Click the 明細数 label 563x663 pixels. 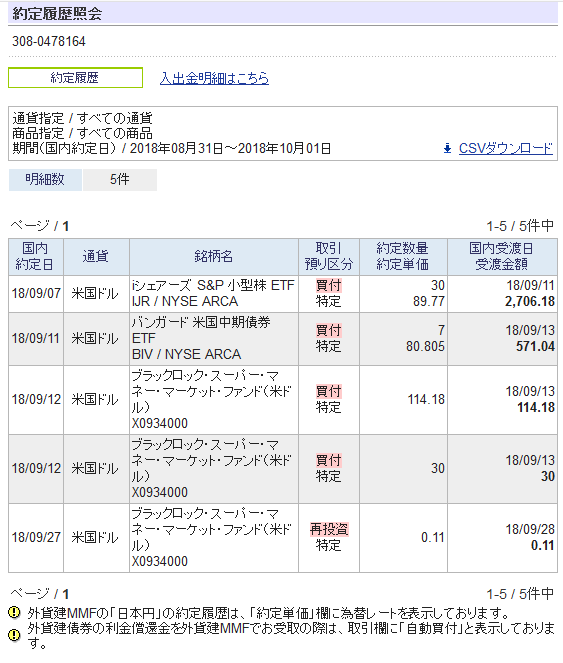pyautogui.click(x=45, y=180)
